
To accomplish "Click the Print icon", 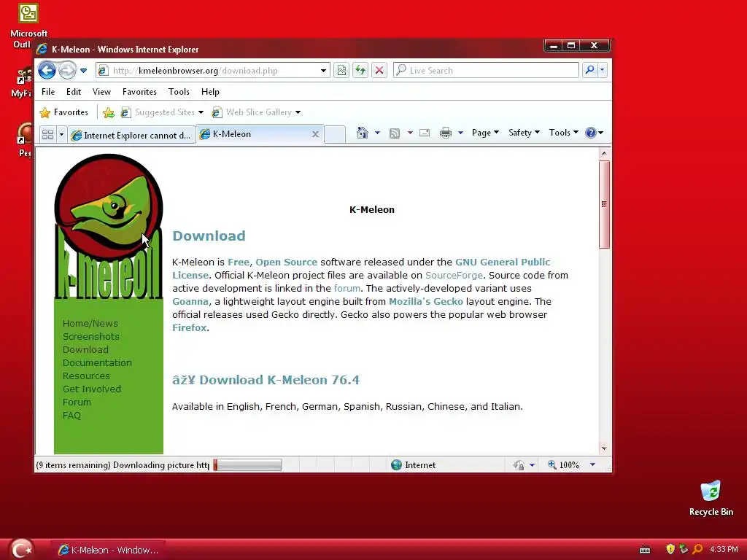I will (446, 133).
